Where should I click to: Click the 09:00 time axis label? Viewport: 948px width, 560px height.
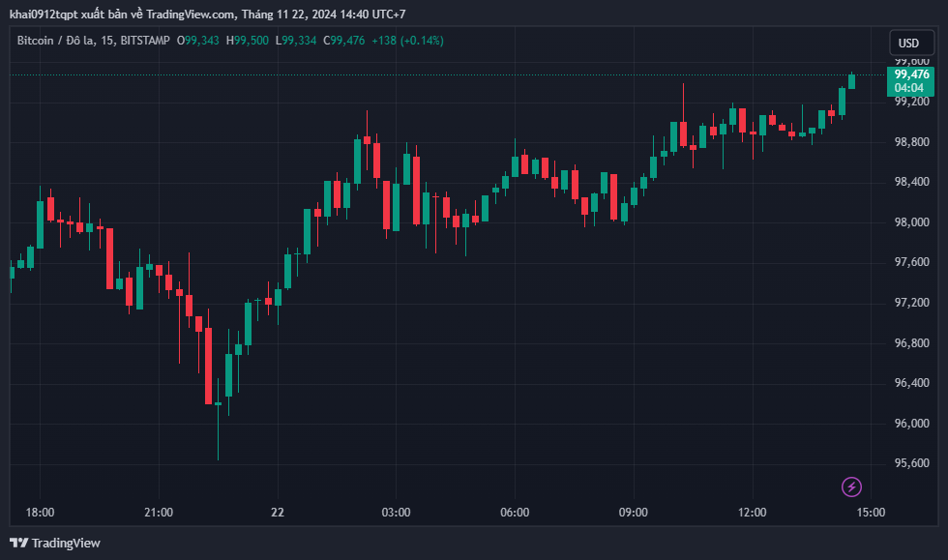(633, 513)
